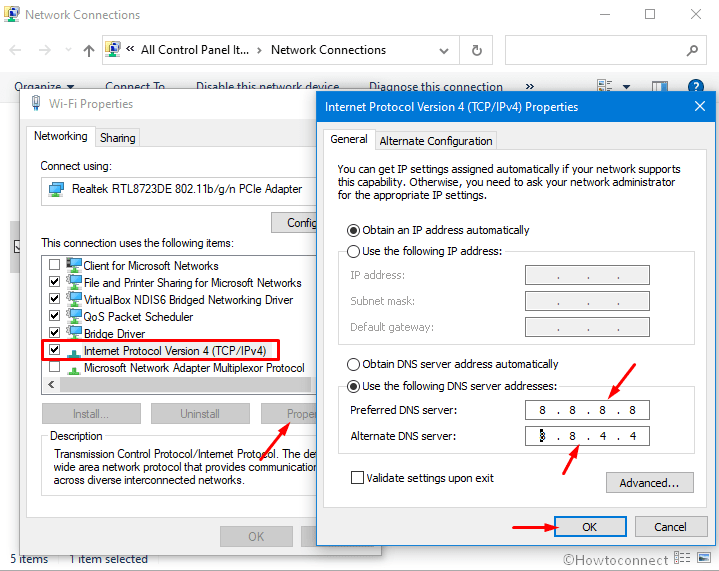Viewport: 719px width, 571px height.
Task: Uncheck Bridge Driver checkbox
Action: [x=54, y=332]
